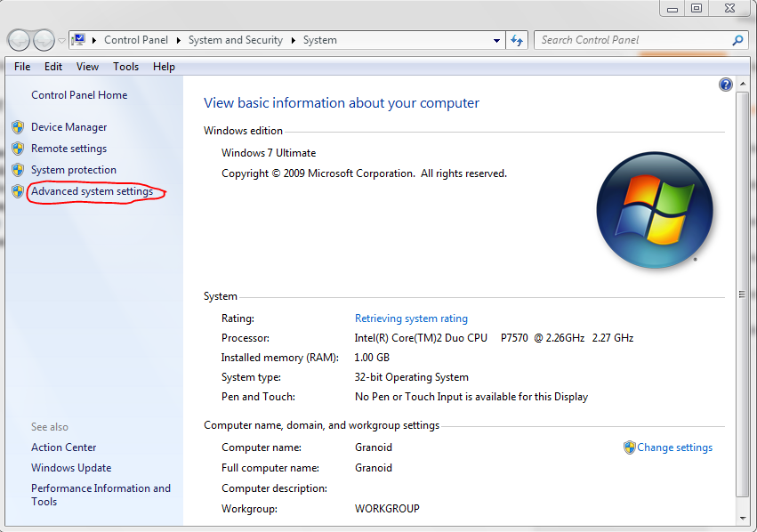Select Control Panel in address breadcrumb

point(136,40)
